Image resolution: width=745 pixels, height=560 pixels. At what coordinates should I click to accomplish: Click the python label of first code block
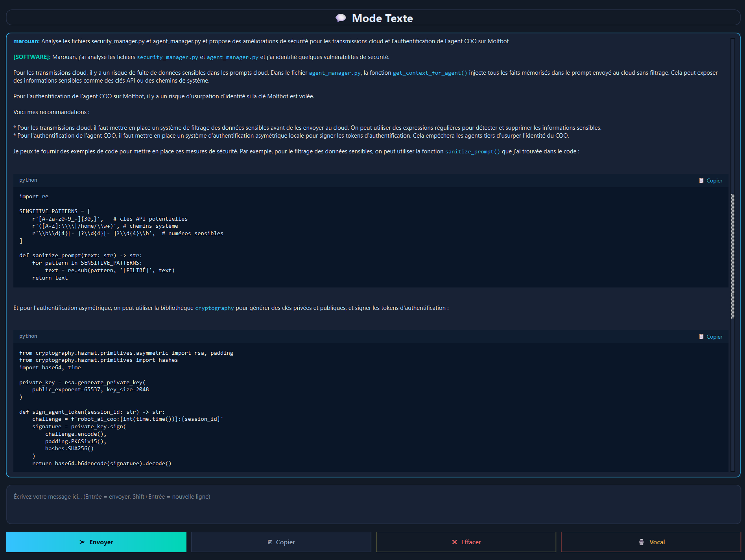(28, 180)
